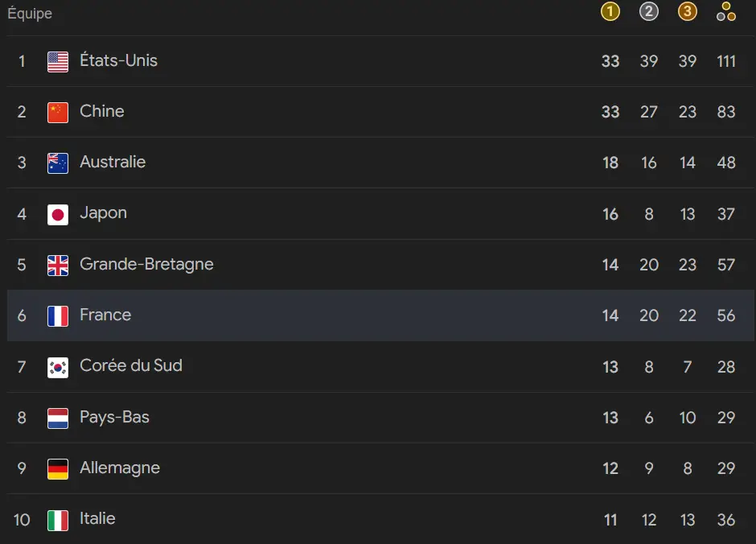
Task: Open the Grande-Bretagne team link
Action: (x=146, y=264)
